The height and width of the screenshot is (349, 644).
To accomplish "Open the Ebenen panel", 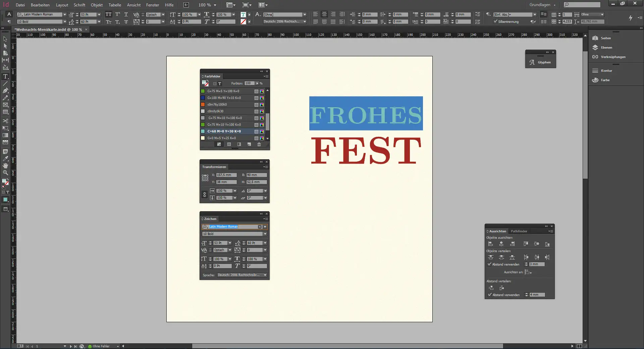I will click(606, 48).
